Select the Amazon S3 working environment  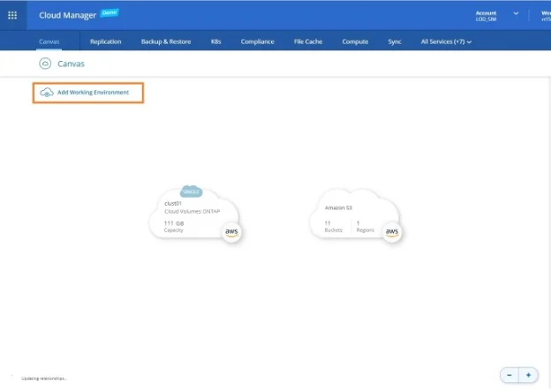[x=353, y=216]
